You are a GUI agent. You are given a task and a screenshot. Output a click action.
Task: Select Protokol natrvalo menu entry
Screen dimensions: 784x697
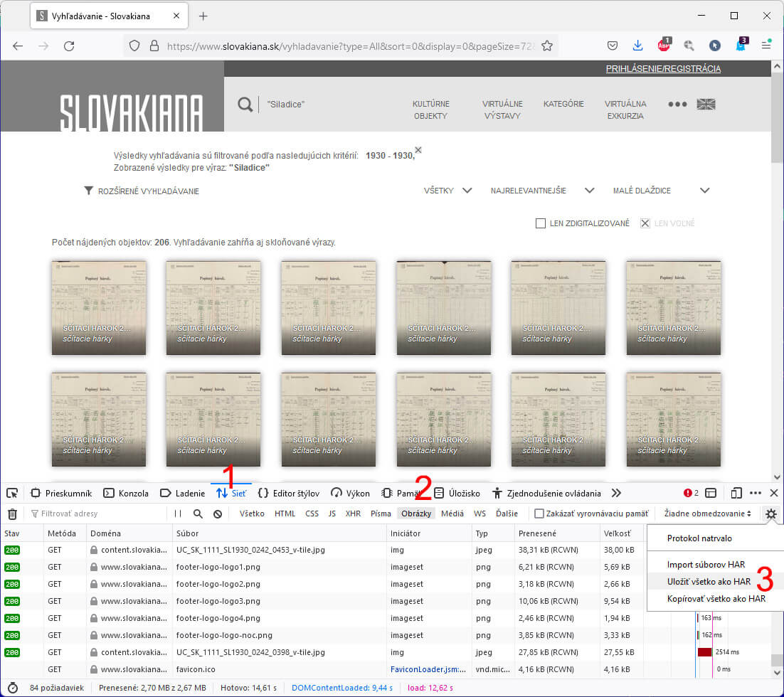699,538
